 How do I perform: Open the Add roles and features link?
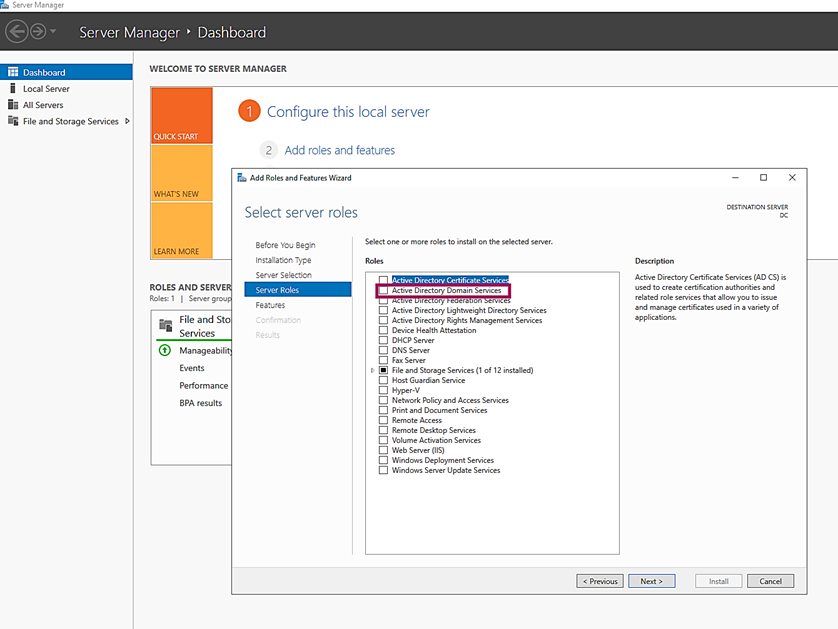click(x=339, y=150)
